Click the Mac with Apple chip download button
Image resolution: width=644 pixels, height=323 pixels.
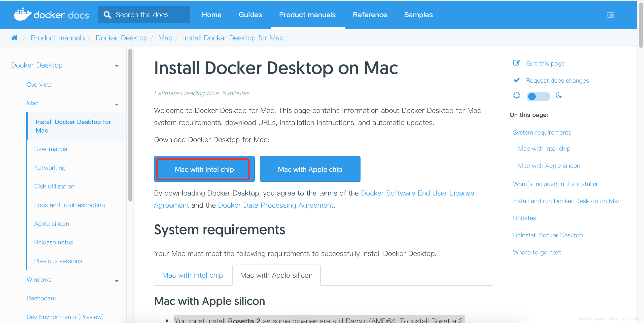pyautogui.click(x=310, y=169)
